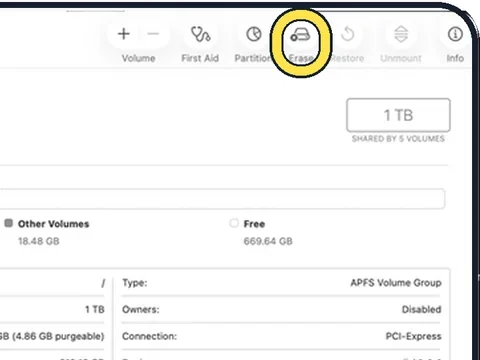The height and width of the screenshot is (360, 480).
Task: Select the 669.64 GB free value
Action: pyautogui.click(x=268, y=241)
